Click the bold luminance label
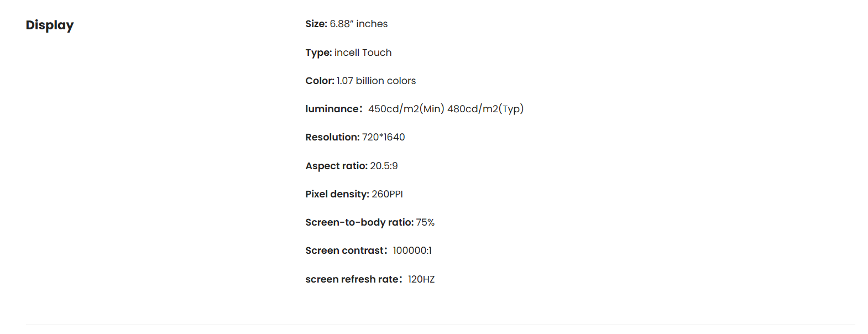Image resolution: width=868 pixels, height=334 pixels. click(332, 109)
